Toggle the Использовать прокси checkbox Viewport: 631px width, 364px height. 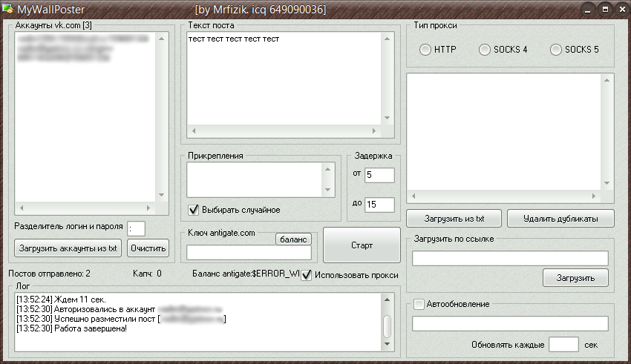tap(307, 275)
